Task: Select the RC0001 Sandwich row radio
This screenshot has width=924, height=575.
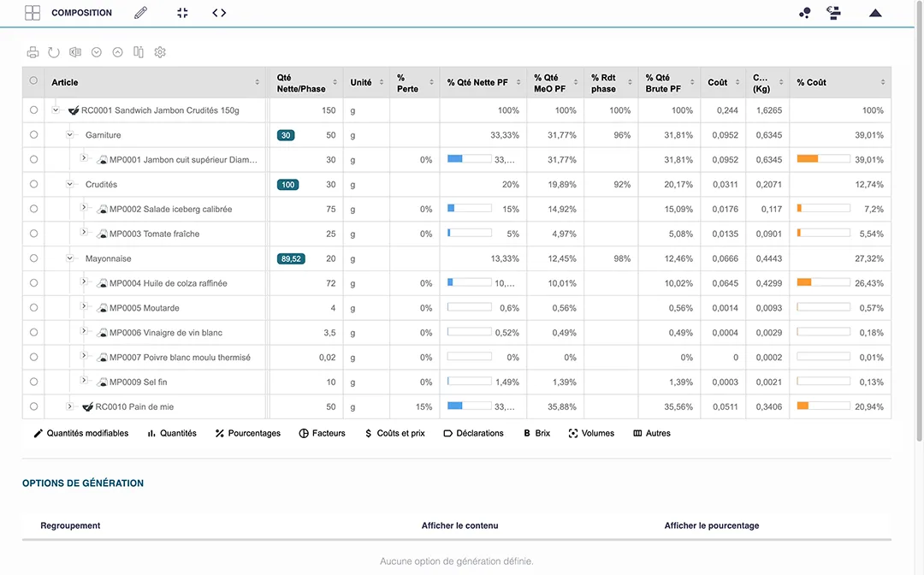Action: (33, 110)
